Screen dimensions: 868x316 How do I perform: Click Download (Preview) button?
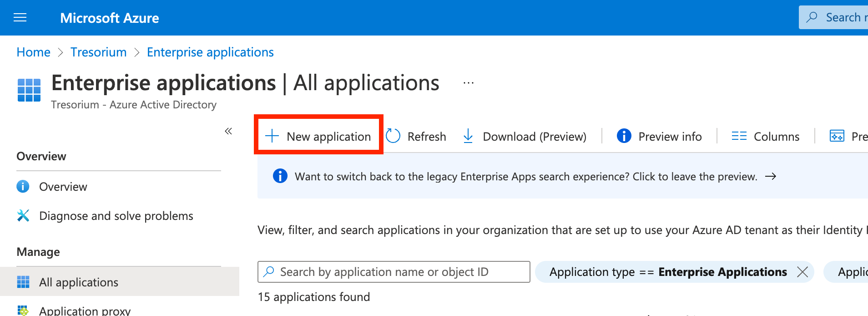click(525, 136)
